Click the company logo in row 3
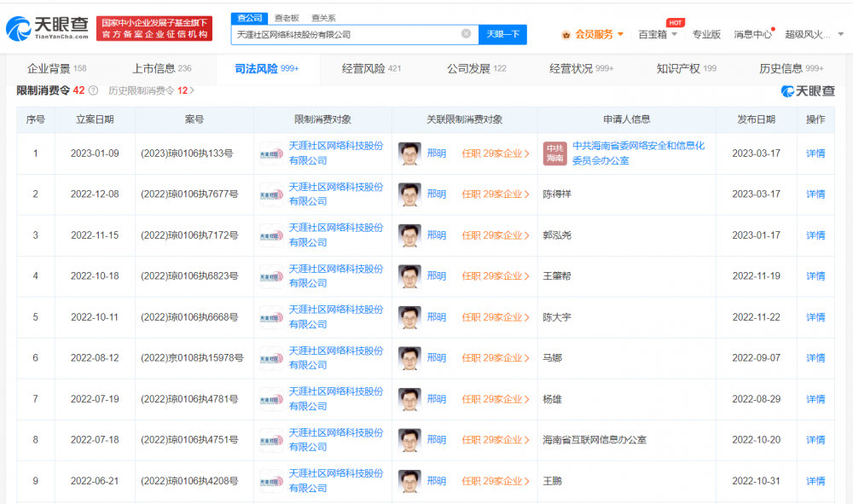The width and height of the screenshot is (853, 504). pyautogui.click(x=271, y=236)
